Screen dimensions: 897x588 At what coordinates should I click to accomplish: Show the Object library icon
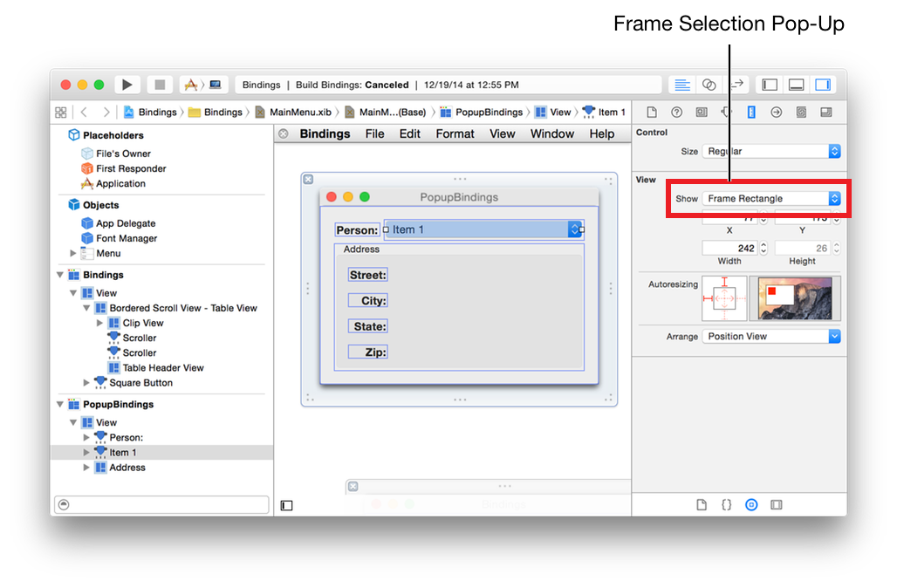(751, 504)
